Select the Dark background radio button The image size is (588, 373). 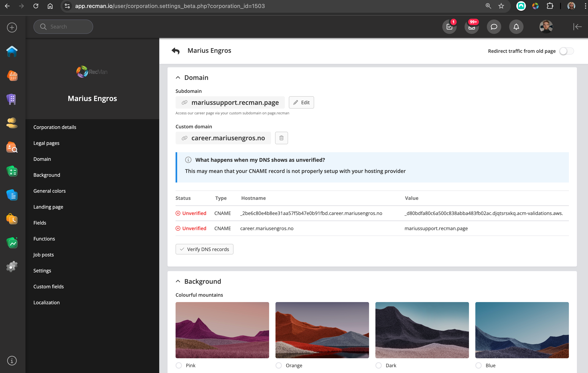pos(378,365)
